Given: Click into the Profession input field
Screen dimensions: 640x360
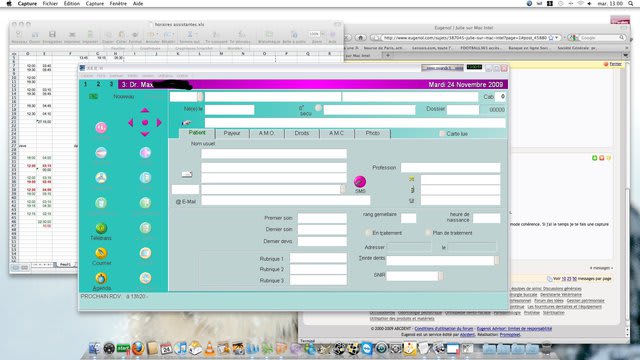Looking at the screenshot, I should tap(450, 167).
